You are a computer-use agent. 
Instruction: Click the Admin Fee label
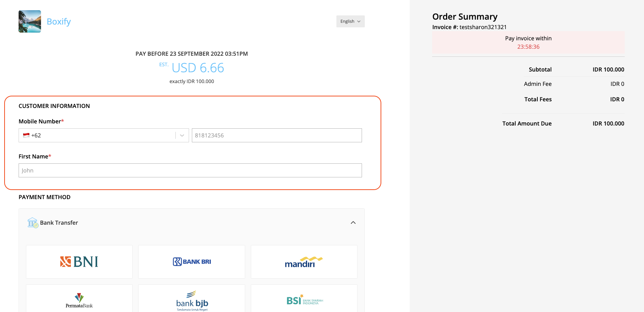[538, 84]
